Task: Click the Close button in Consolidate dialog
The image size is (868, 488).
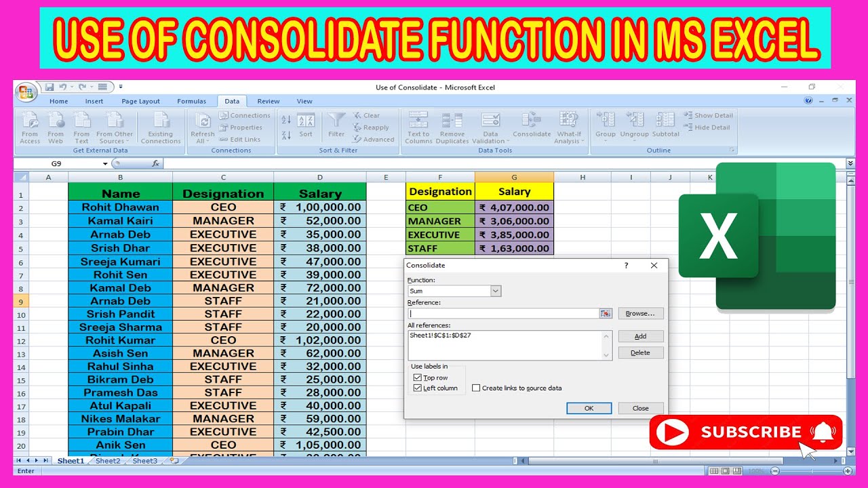Action: pos(640,408)
